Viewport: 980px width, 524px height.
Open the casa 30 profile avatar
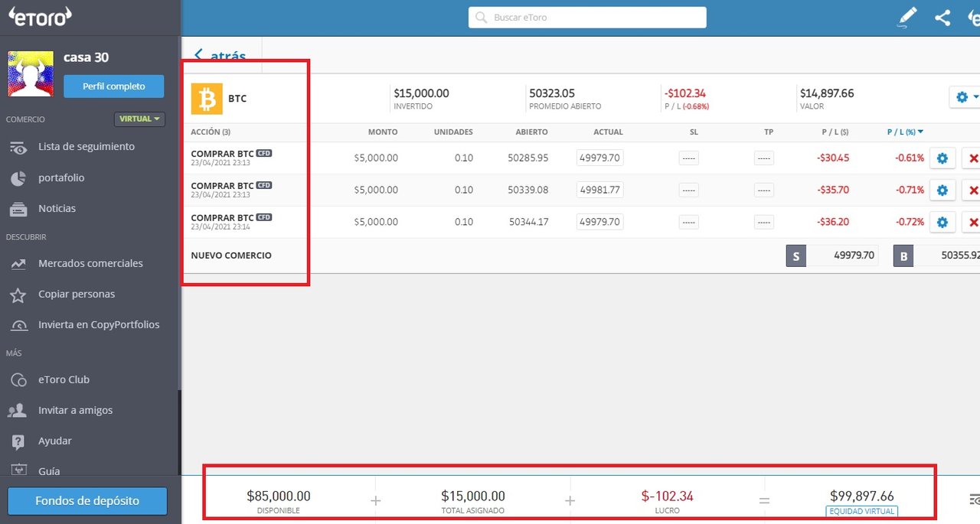pos(31,73)
